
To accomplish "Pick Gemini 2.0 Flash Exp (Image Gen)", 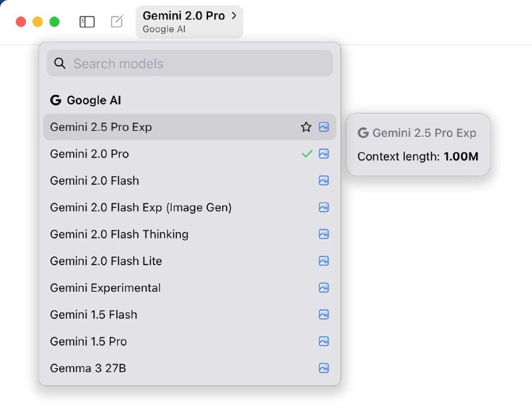I will point(190,207).
